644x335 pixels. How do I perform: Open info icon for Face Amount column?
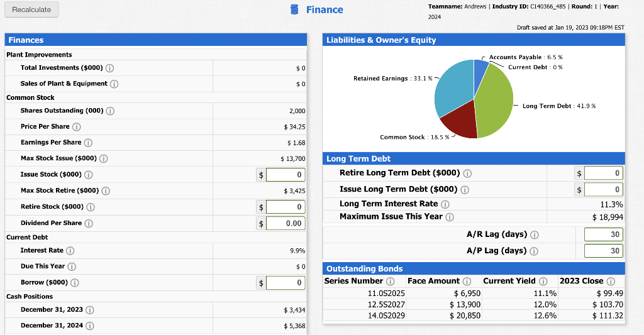[467, 281]
